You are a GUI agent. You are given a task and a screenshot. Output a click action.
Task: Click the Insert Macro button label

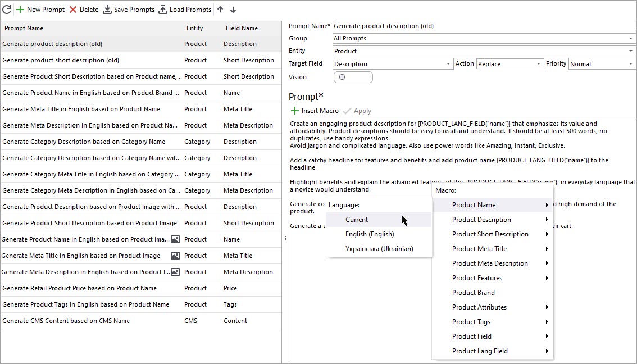[x=320, y=111]
